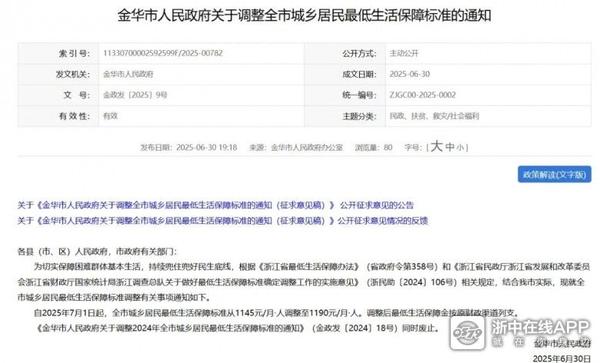The width and height of the screenshot is (600, 363).
Task: Click paragraph starting 自2025年7月1日起
Action: click(x=276, y=313)
